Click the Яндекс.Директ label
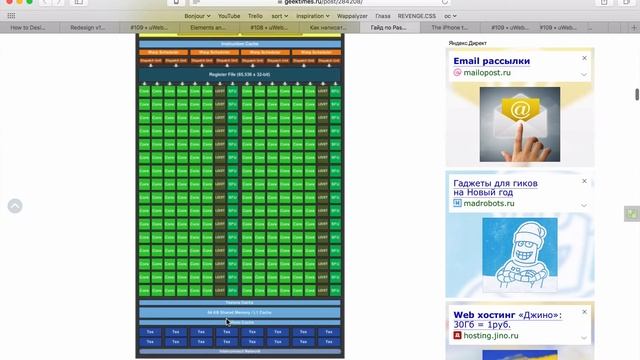This screenshot has height=360, width=640. [x=467, y=43]
